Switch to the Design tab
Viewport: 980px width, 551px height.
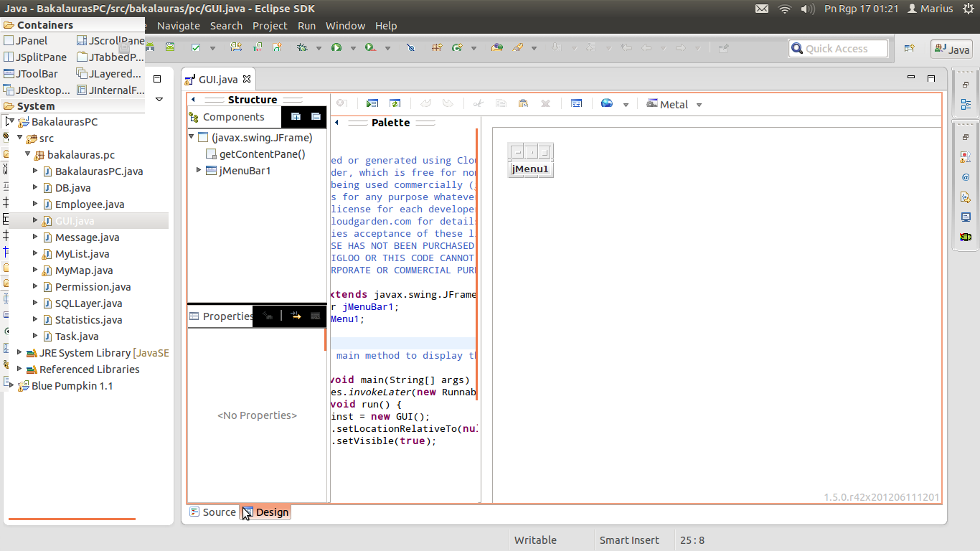tap(265, 512)
